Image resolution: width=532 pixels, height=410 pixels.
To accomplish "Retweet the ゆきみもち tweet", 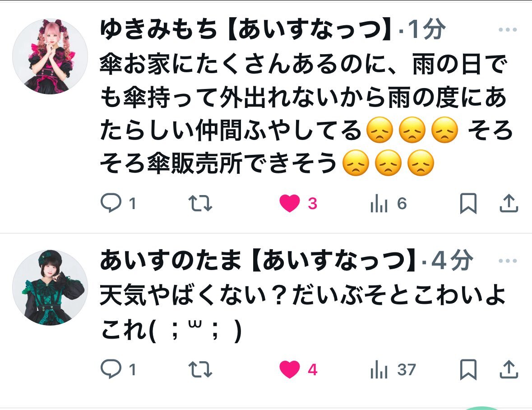I will point(200,203).
